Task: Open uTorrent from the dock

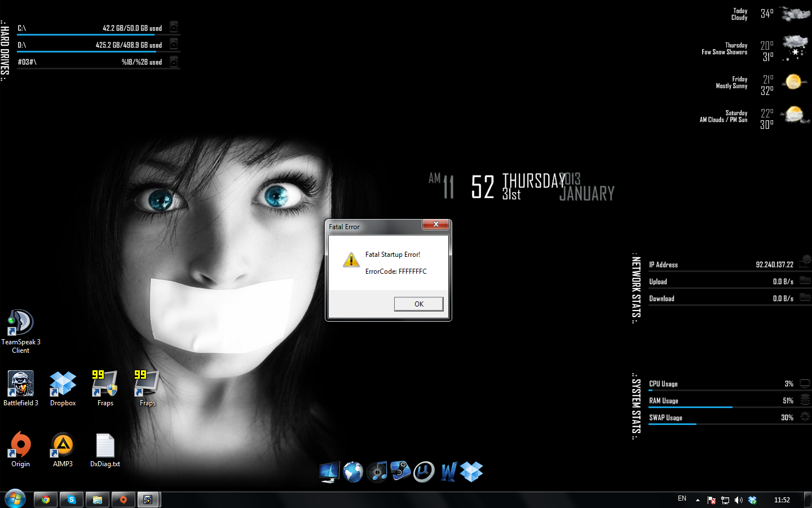Action: [424, 472]
